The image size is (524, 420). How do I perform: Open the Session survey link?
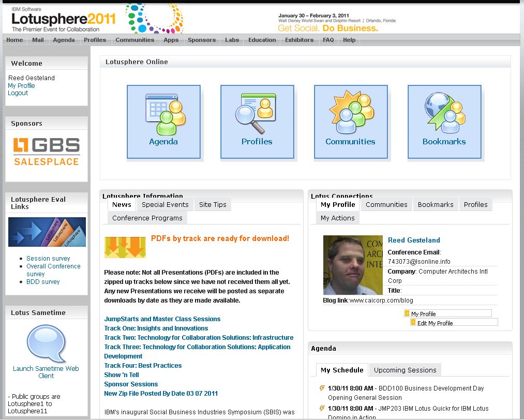pyautogui.click(x=49, y=258)
